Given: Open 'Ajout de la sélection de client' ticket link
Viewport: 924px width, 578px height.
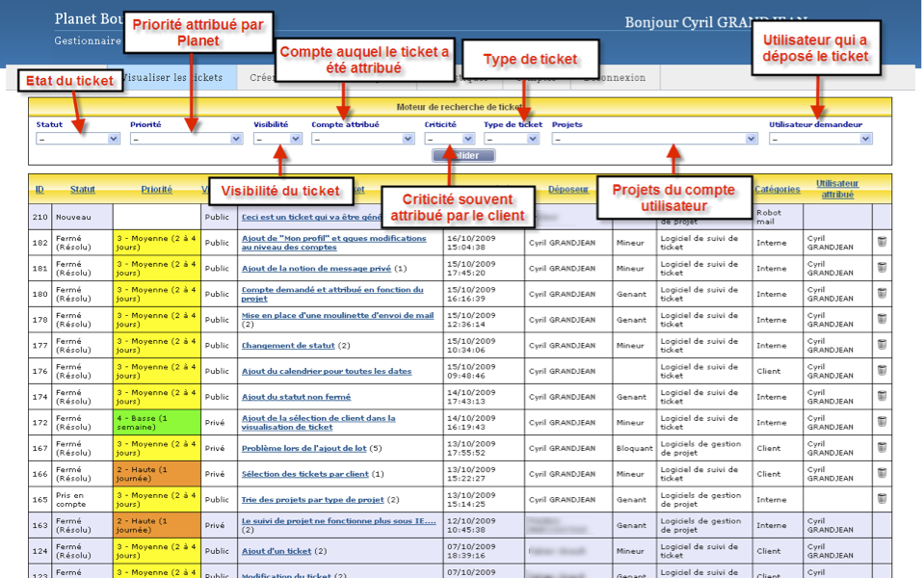Looking at the screenshot, I should pyautogui.click(x=318, y=422).
